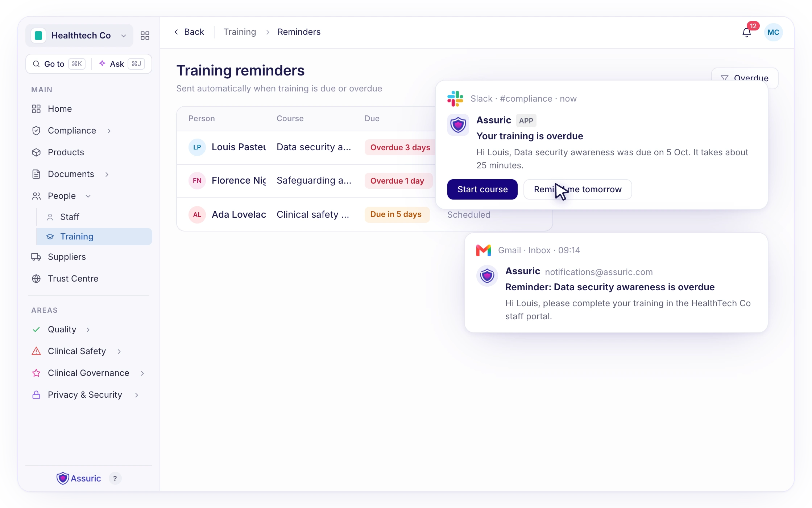
Task: Click the Healthtech Co green logo square
Action: click(38, 36)
